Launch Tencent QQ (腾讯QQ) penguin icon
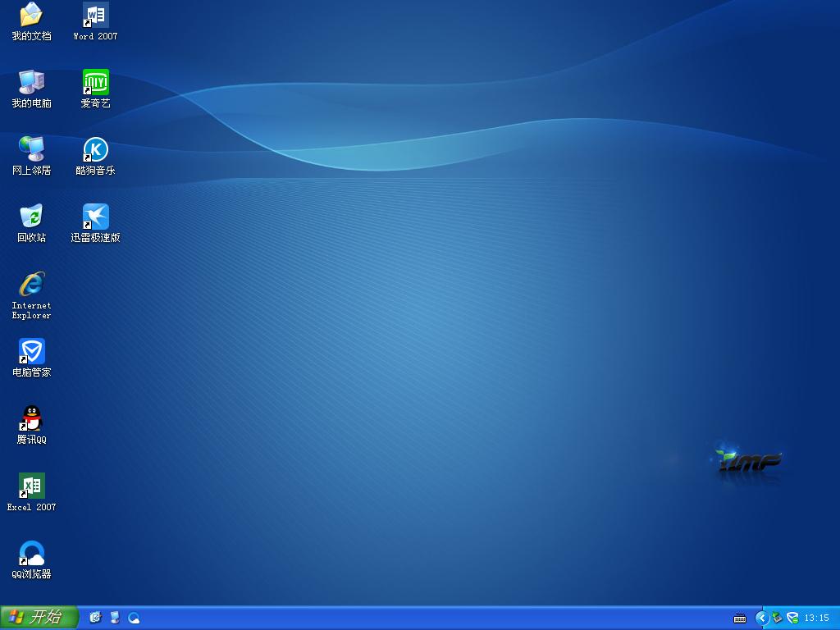Viewport: 840px width, 630px height. [x=31, y=418]
